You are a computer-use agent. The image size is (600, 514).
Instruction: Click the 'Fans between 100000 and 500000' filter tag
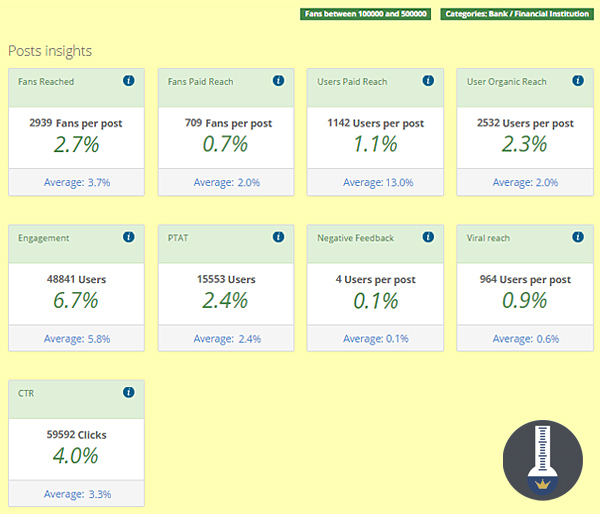[x=365, y=14]
